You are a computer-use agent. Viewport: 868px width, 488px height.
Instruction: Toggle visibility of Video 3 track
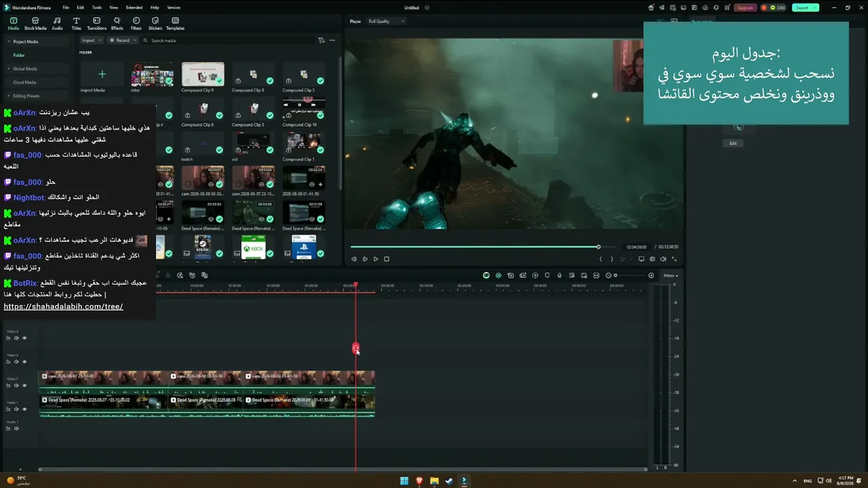(24, 361)
